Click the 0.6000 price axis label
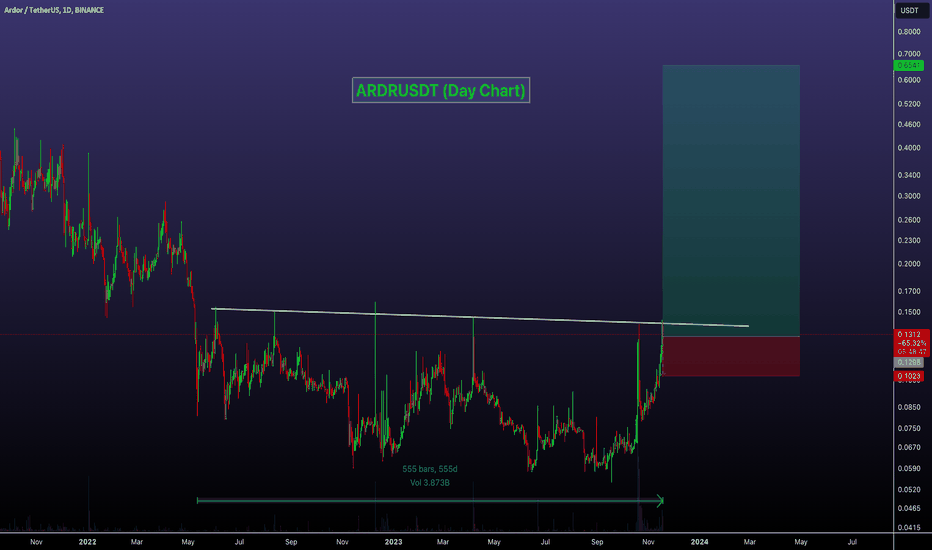The height and width of the screenshot is (550, 932). tap(909, 80)
